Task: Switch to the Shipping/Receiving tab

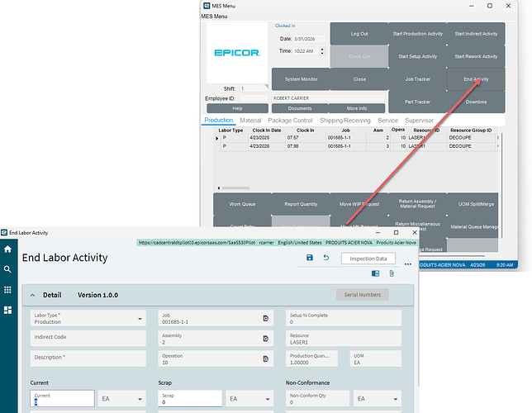Action: 345,121
